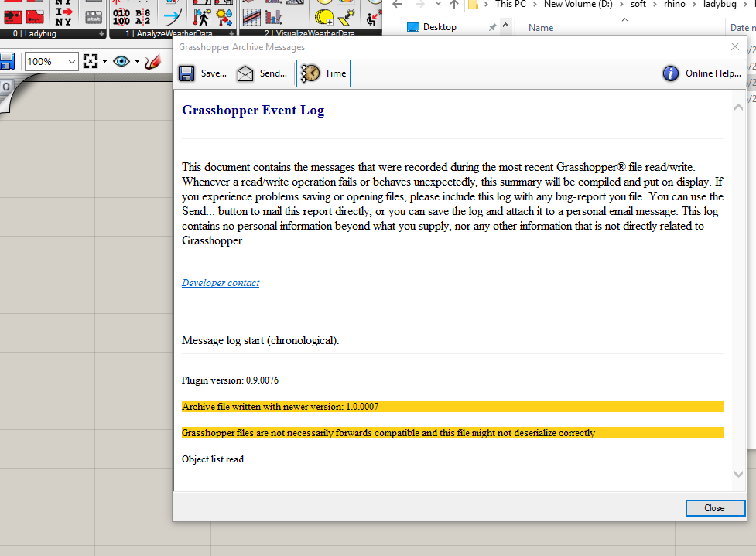Image resolution: width=756 pixels, height=556 pixels.
Task: Select the red striped chart component icon
Action: click(x=251, y=17)
